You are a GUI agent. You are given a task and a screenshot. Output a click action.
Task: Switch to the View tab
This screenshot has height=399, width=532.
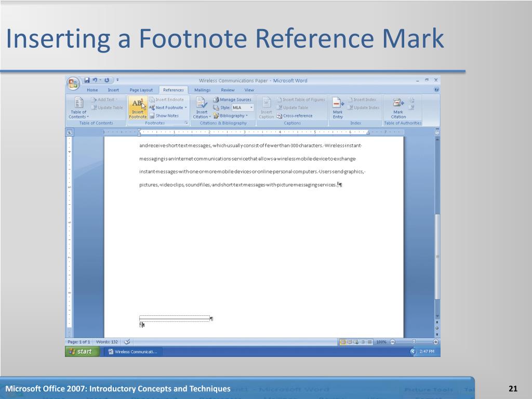coord(249,90)
